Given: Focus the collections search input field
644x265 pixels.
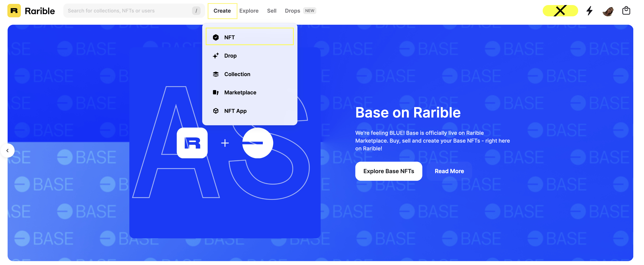Looking at the screenshot, I should [x=134, y=11].
